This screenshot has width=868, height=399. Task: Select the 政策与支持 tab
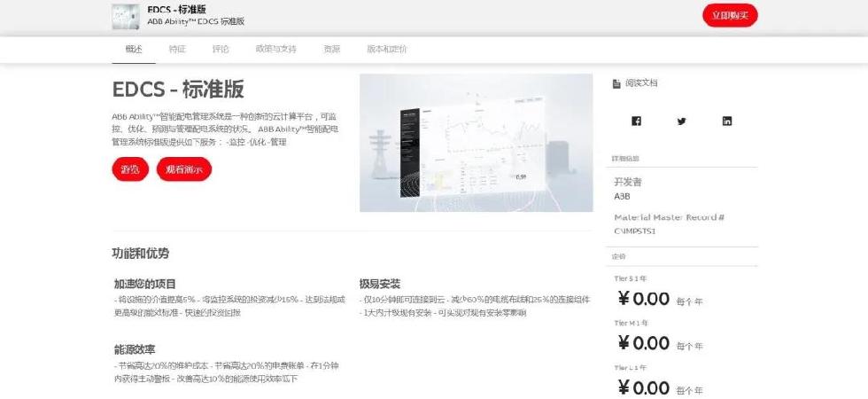pyautogui.click(x=275, y=49)
